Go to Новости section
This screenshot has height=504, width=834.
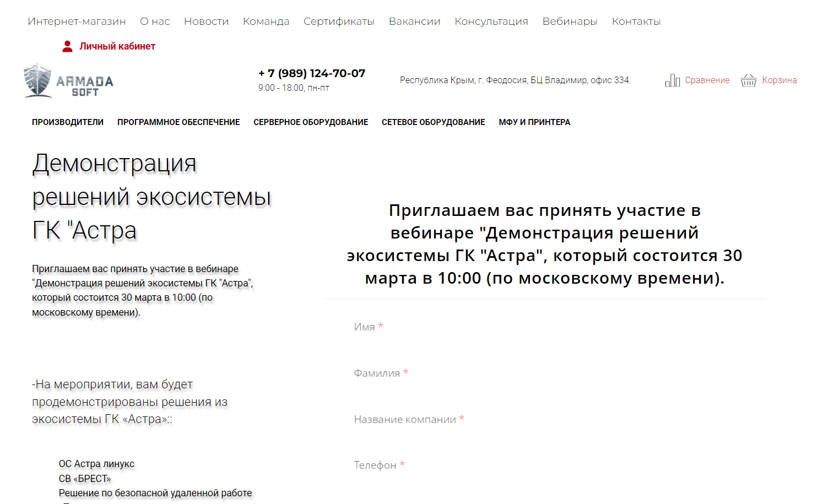pyautogui.click(x=206, y=21)
